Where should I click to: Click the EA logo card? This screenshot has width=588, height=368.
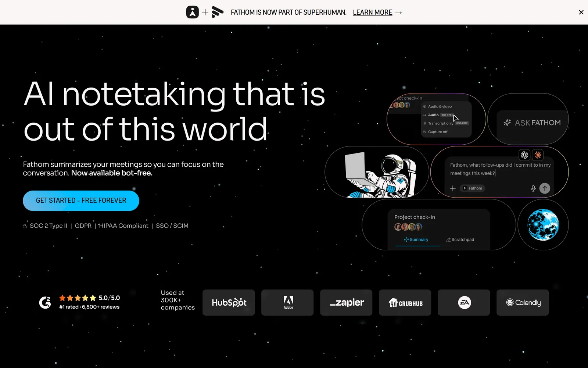click(464, 302)
